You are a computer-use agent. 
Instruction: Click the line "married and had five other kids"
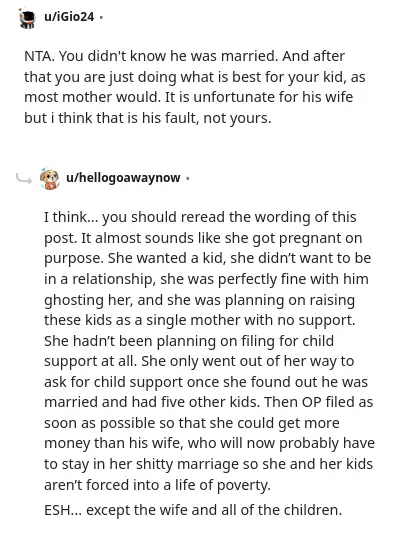pyautogui.click(x=209, y=402)
